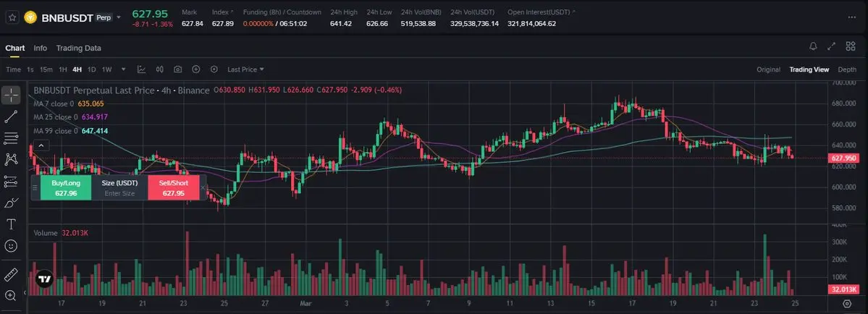
Task: Open the TradingView logo link
Action: point(44,280)
